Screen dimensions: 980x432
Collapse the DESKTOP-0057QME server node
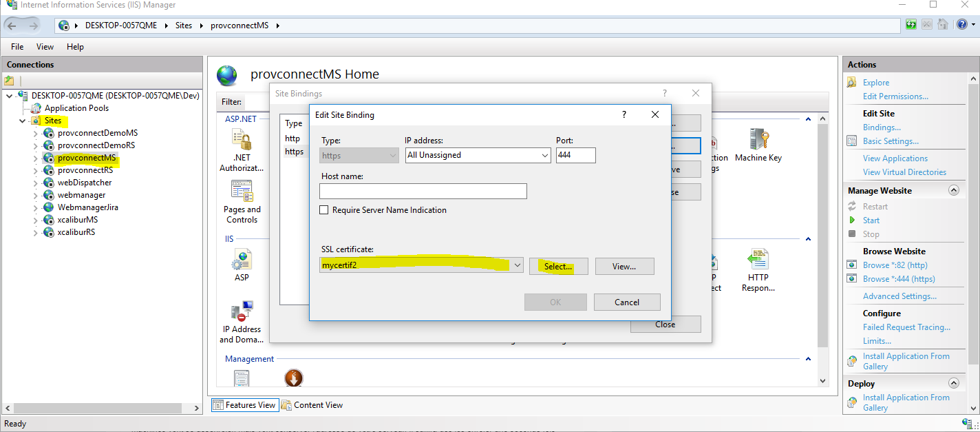click(9, 96)
